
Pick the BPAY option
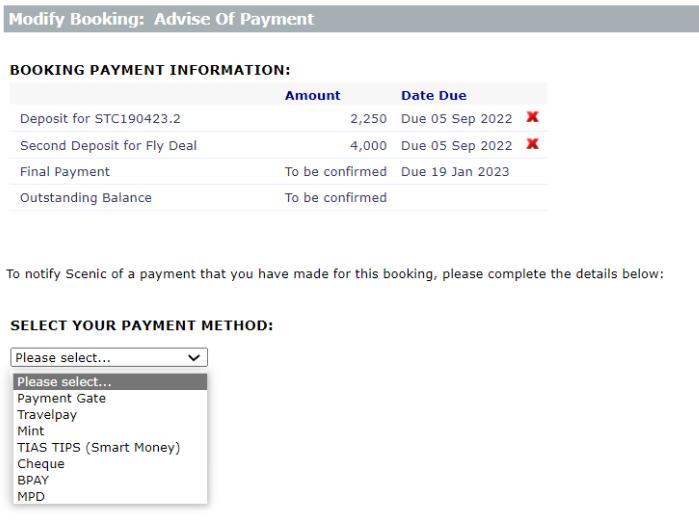110,480
